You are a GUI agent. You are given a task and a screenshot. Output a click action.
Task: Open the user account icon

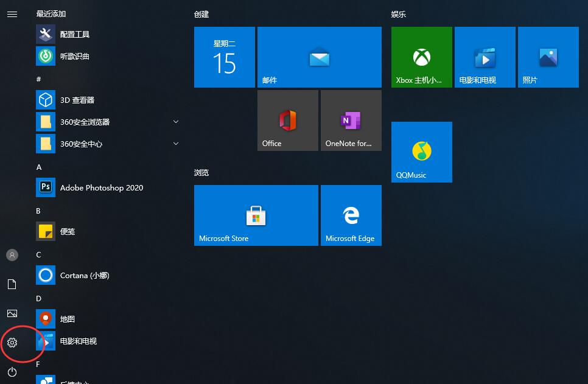[x=12, y=255]
